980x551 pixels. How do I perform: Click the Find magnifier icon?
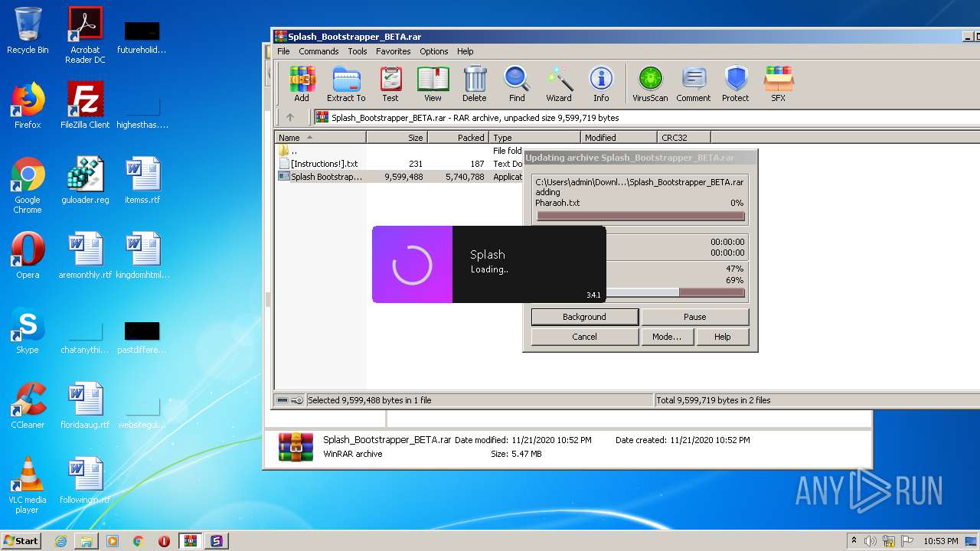pos(517,83)
